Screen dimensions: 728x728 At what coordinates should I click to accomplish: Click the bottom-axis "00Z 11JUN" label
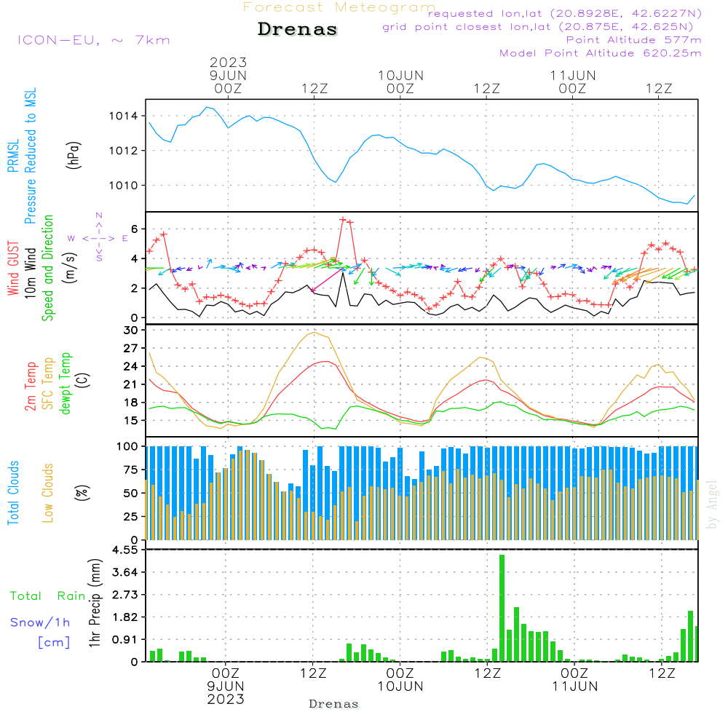click(575, 680)
